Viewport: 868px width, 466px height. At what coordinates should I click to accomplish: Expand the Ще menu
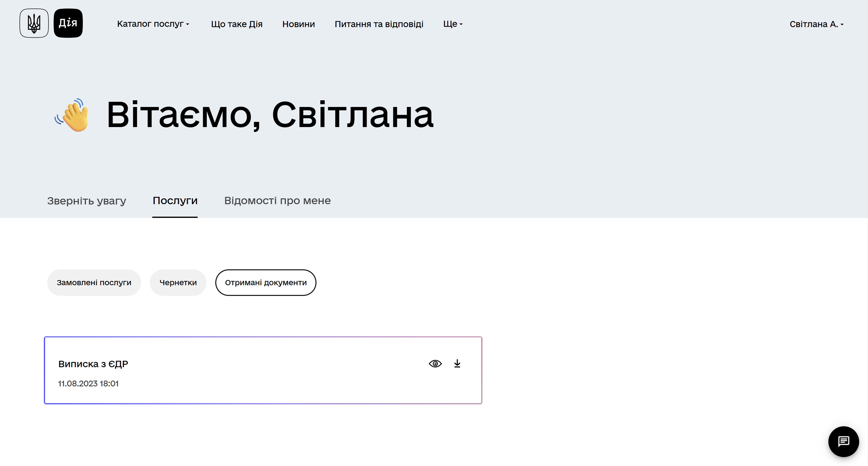453,24
